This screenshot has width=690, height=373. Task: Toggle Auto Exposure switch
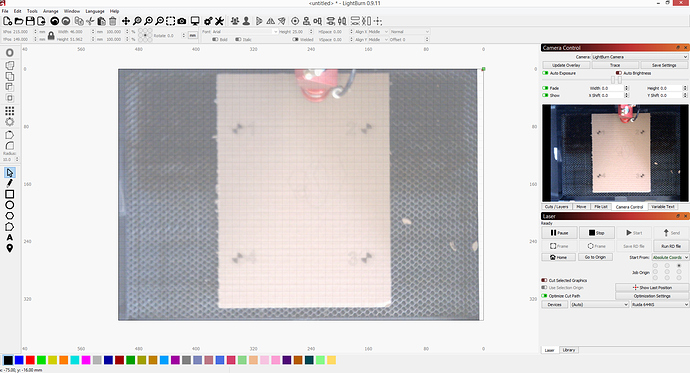tap(545, 73)
